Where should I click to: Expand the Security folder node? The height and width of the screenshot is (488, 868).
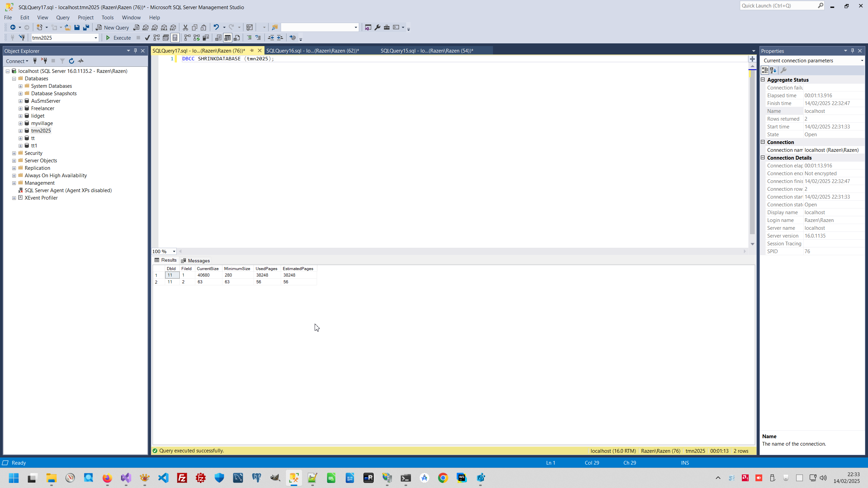[x=14, y=153]
